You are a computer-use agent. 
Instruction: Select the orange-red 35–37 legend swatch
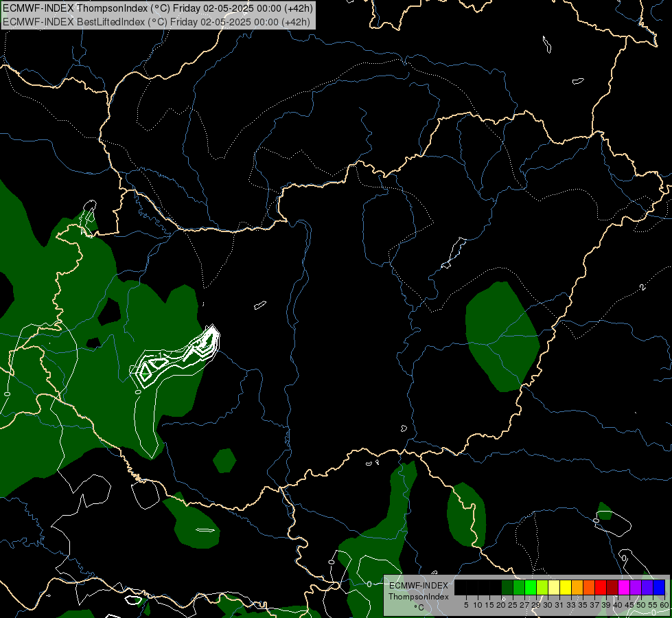tap(589, 587)
